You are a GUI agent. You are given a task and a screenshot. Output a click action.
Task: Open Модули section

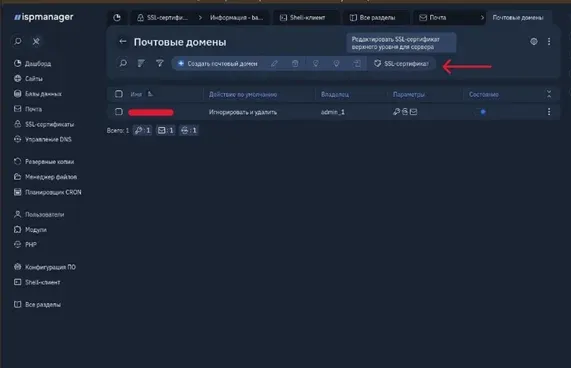pyautogui.click(x=30, y=230)
